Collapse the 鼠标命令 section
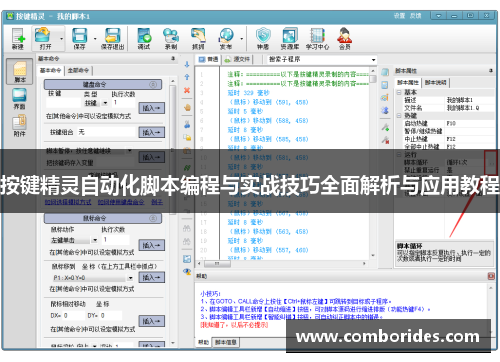Viewport: 500px width, 362px height. (x=153, y=218)
